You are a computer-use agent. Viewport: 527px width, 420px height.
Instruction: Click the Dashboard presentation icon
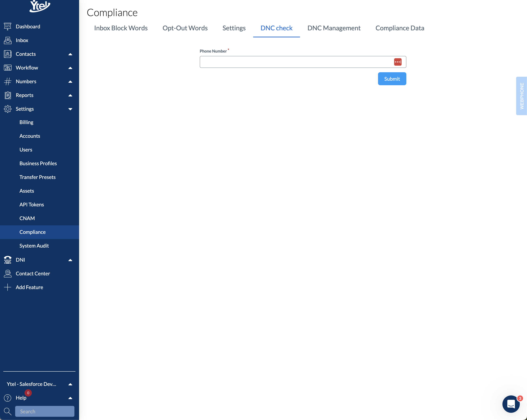8,26
